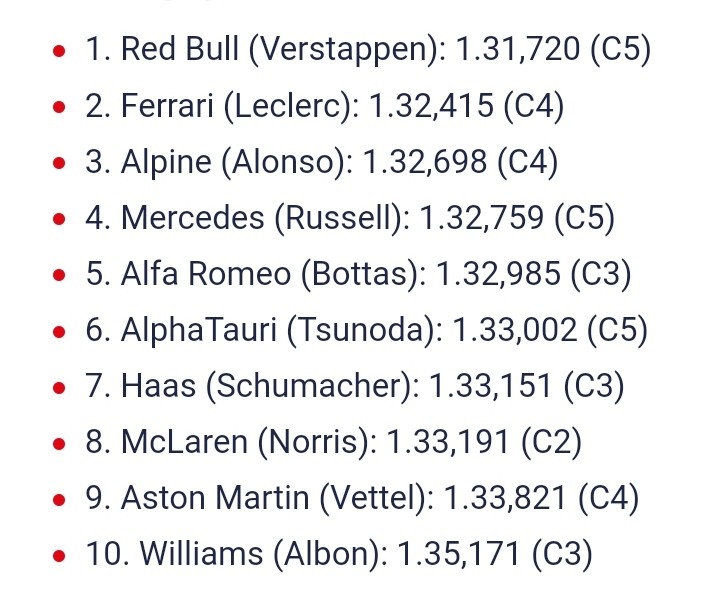Click the red bullet beside Alfa Romeo
Viewport: 720px width, 612px height.
(x=59, y=275)
